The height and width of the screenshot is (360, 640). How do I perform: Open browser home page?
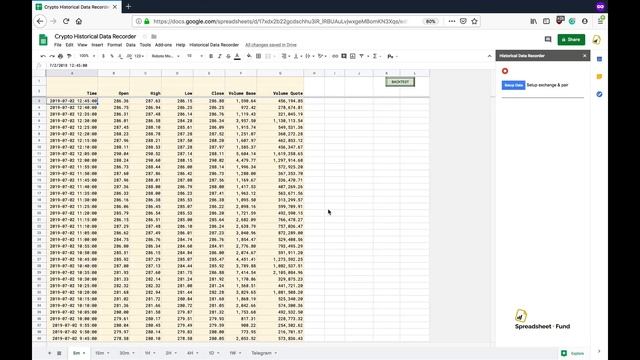point(79,21)
